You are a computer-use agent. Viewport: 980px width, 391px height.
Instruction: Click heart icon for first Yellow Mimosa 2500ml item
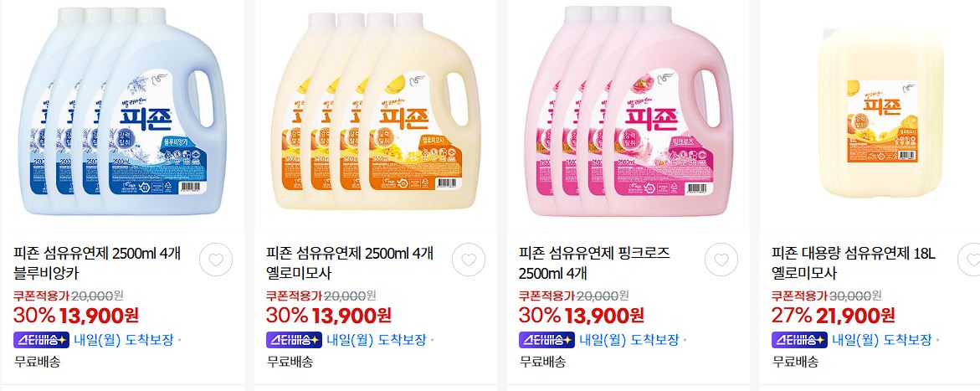469,260
